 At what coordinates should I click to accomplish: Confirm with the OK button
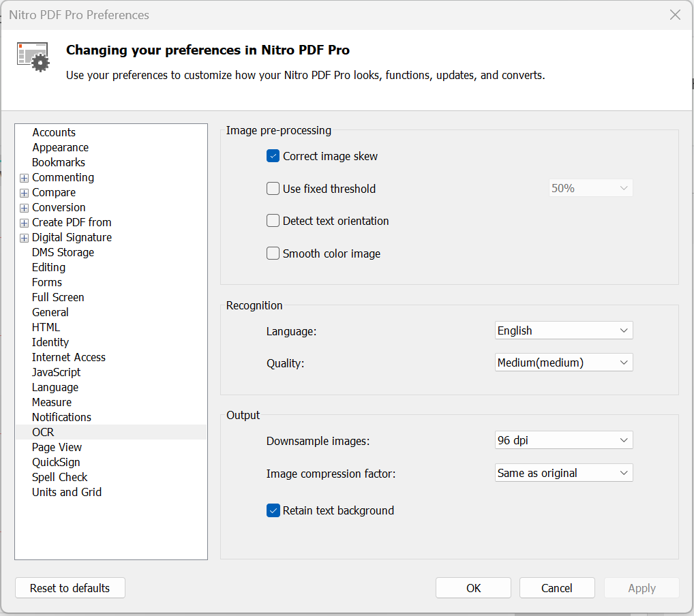pos(473,588)
